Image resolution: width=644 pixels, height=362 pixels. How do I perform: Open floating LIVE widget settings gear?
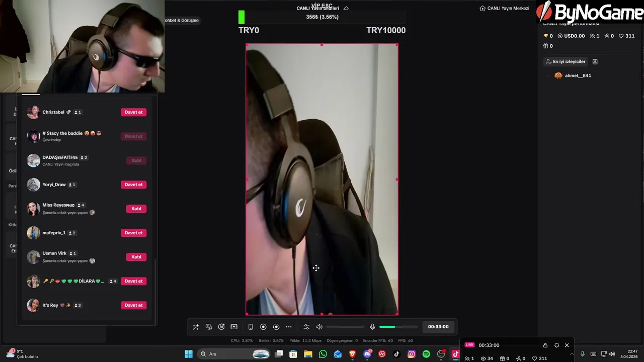click(x=556, y=345)
